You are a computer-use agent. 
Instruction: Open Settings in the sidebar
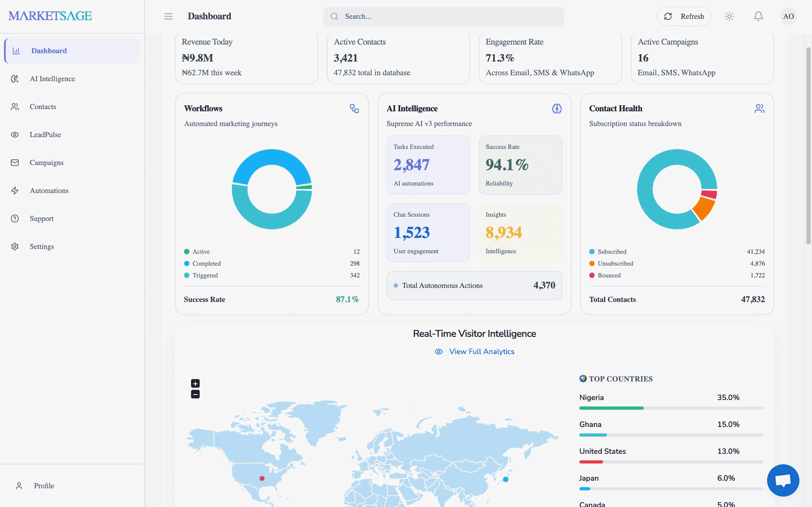pos(72,246)
